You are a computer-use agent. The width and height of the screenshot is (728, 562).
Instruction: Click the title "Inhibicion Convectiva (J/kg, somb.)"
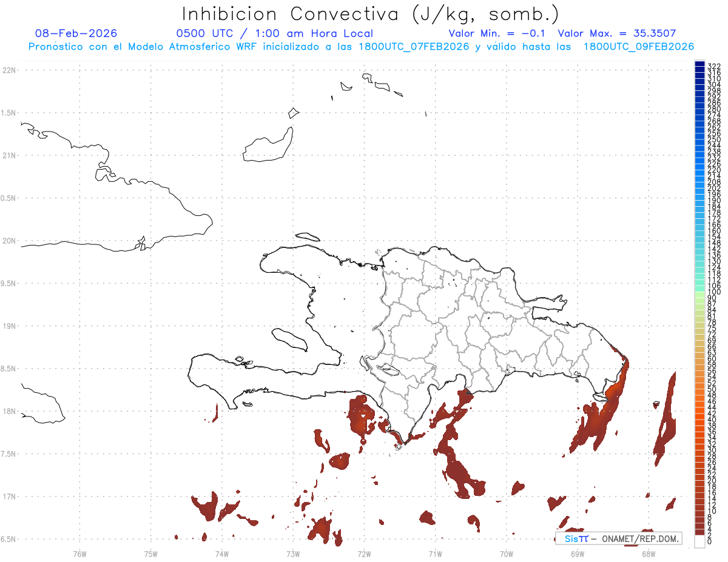(x=371, y=14)
